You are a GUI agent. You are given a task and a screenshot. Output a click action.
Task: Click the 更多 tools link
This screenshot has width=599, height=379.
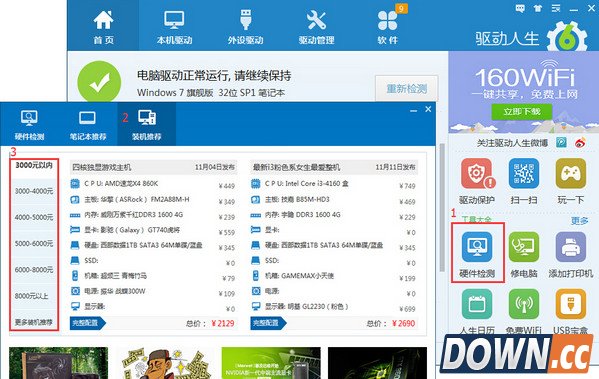click(579, 221)
